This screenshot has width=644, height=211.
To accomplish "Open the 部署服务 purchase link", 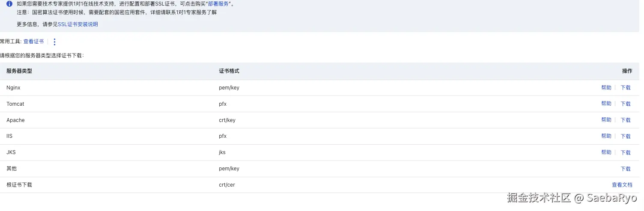I will (218, 4).
